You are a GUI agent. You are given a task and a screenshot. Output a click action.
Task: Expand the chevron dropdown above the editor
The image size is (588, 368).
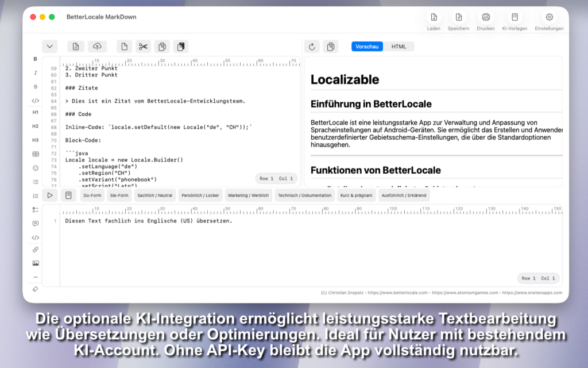pos(50,47)
